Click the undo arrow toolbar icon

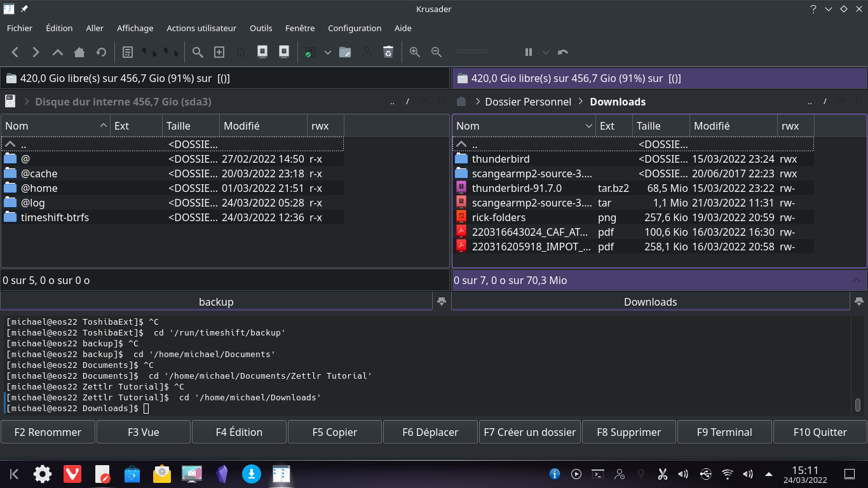(x=563, y=52)
